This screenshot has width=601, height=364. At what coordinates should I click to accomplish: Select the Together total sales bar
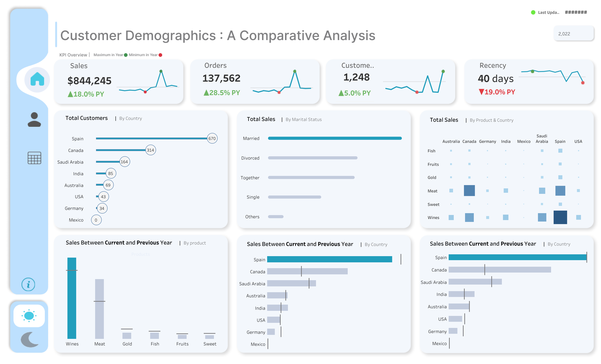311,177
